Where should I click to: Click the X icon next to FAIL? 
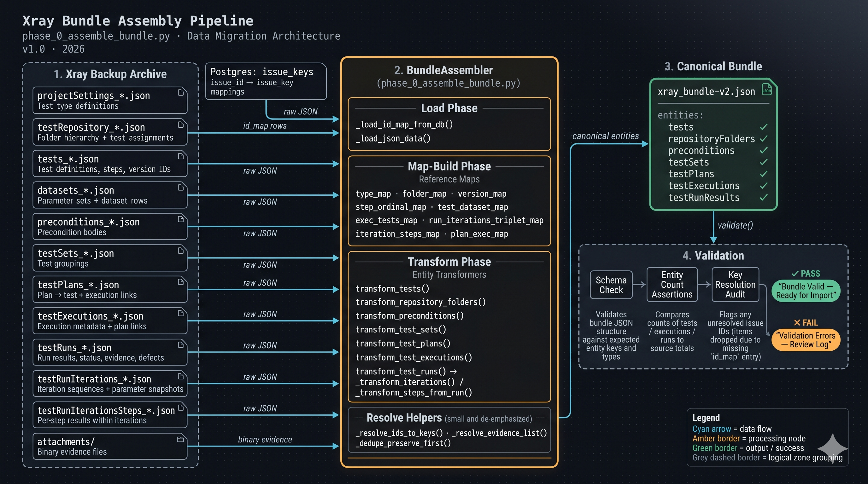797,323
